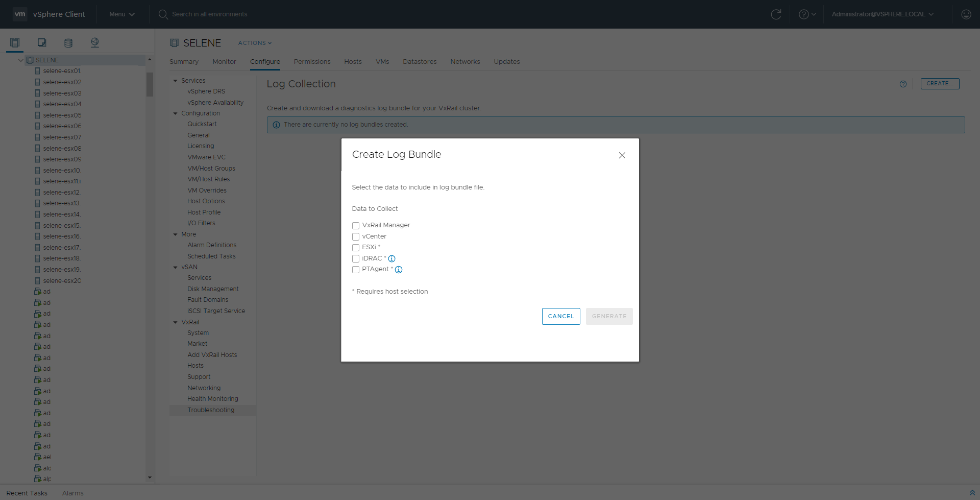Tick the ESXi checkbox

[x=356, y=248]
